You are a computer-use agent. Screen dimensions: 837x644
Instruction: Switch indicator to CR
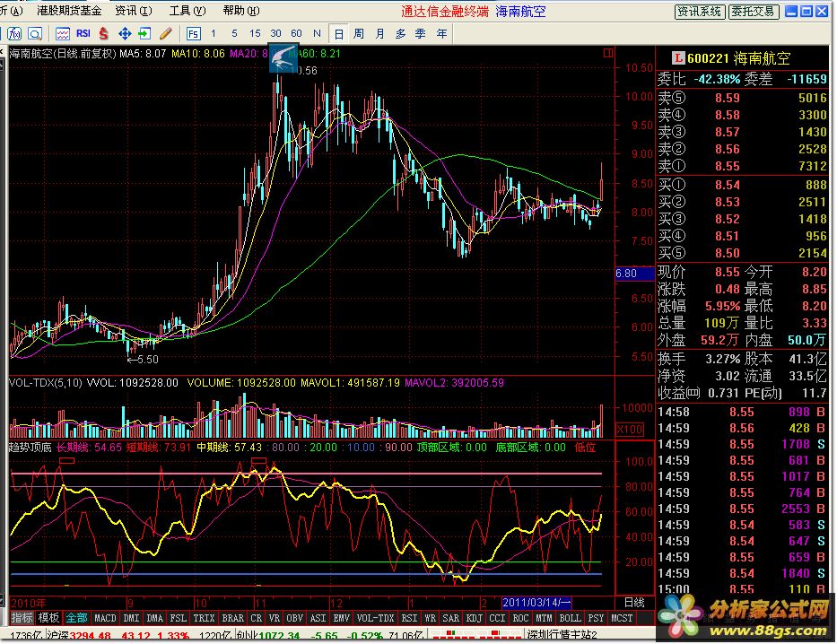[x=257, y=618]
